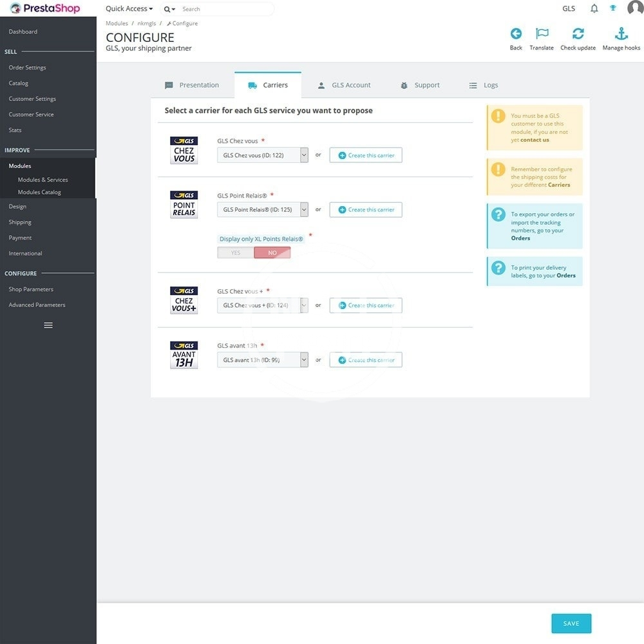The width and height of the screenshot is (644, 644).
Task: Open the GLS Point Relais carrier dropdown
Action: [263, 210]
